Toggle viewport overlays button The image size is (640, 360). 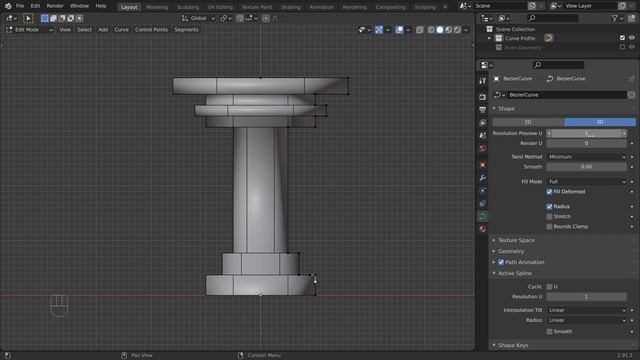399,30
